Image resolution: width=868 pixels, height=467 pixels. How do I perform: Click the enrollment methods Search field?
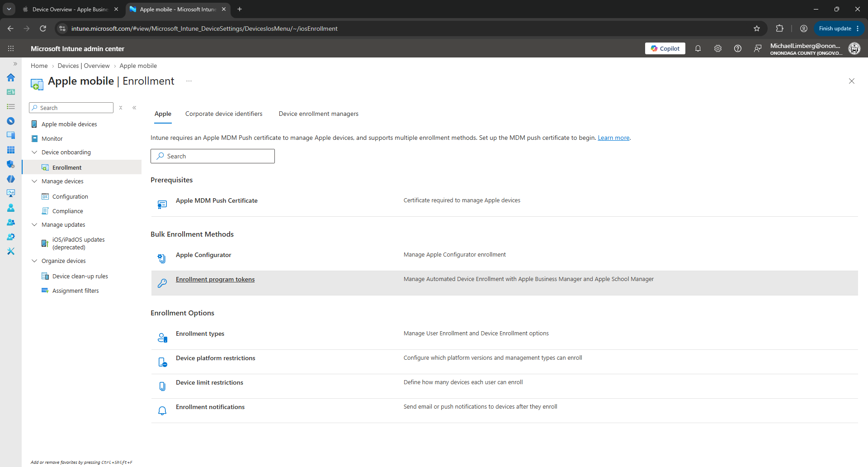coord(212,156)
